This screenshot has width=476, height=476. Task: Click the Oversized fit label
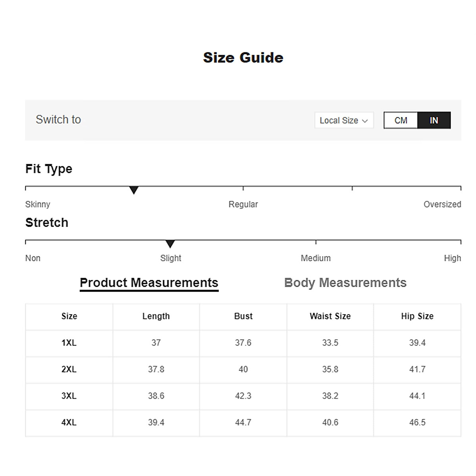442,204
